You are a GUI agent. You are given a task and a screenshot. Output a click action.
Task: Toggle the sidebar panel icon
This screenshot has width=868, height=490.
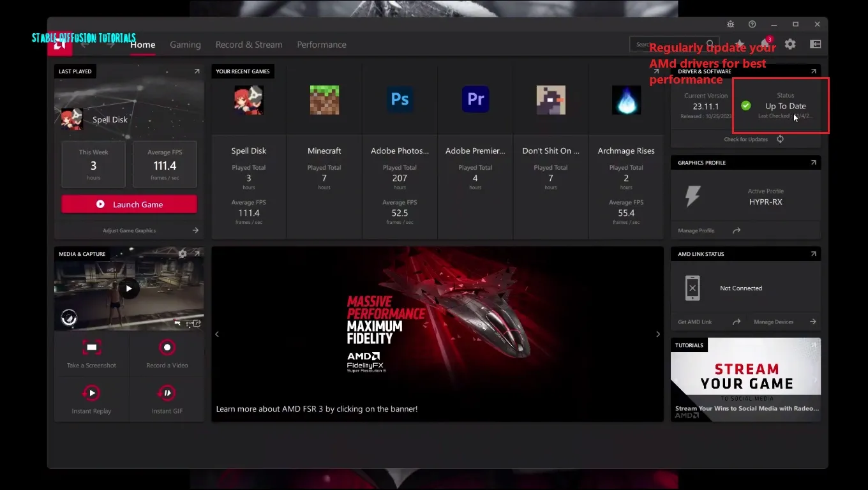[x=815, y=44]
